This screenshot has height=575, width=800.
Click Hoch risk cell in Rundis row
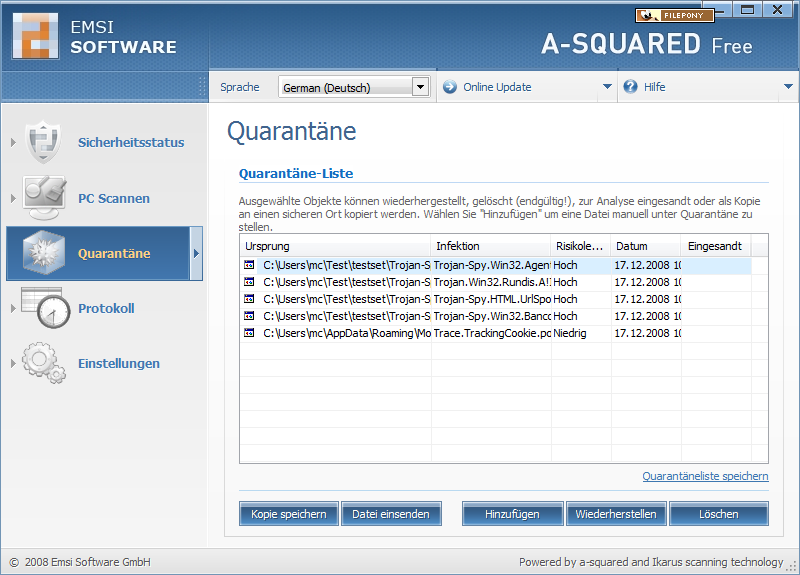tap(582, 282)
